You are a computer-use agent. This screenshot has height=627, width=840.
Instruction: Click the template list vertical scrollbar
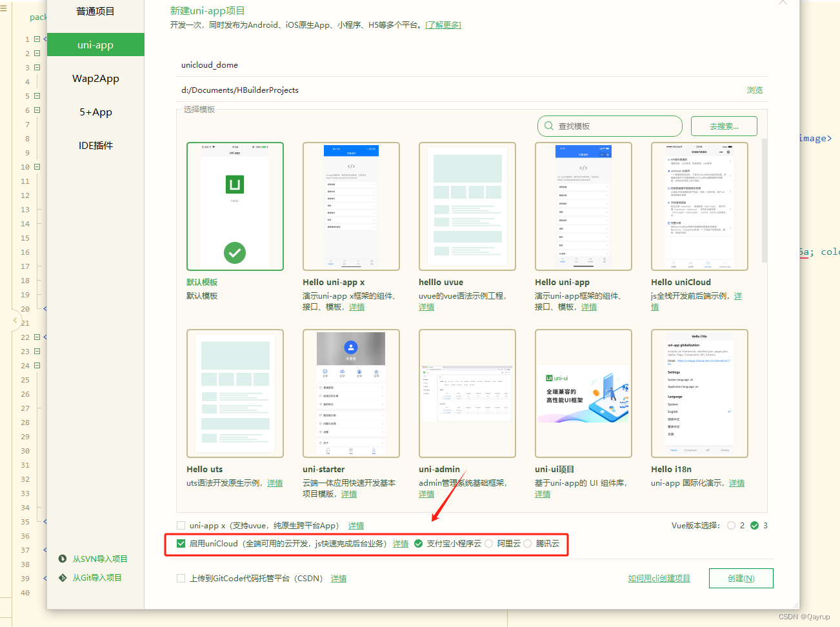point(765,200)
